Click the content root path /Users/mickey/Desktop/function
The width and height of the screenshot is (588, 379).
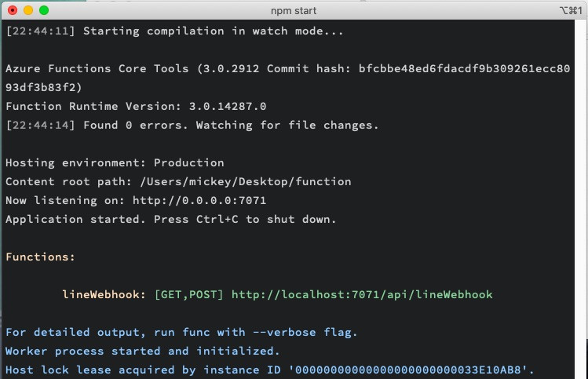pyautogui.click(x=246, y=182)
